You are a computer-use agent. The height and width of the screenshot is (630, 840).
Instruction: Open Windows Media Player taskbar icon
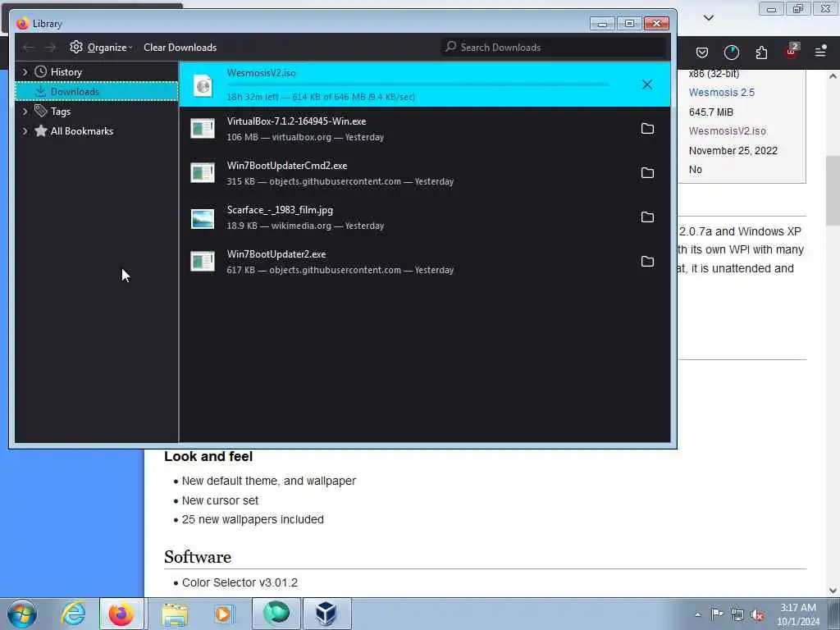click(223, 614)
